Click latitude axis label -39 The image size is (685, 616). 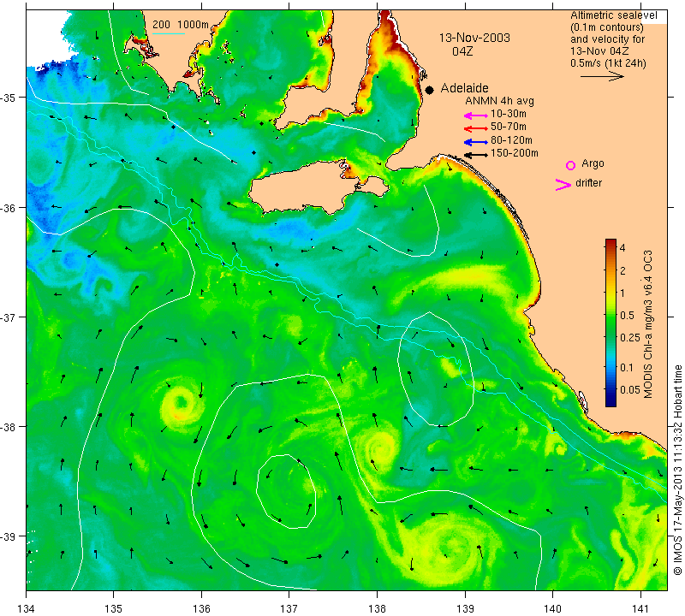[x=9, y=536]
